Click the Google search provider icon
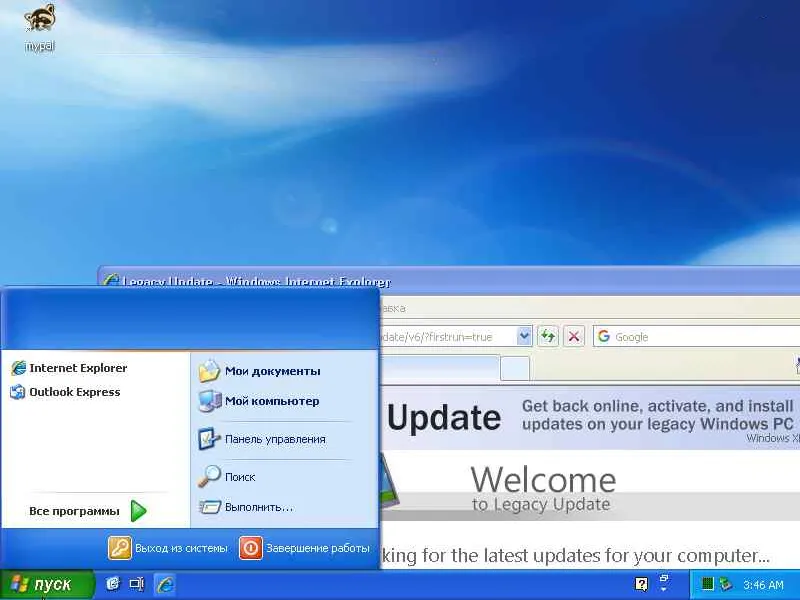The width and height of the screenshot is (800, 600). click(604, 336)
